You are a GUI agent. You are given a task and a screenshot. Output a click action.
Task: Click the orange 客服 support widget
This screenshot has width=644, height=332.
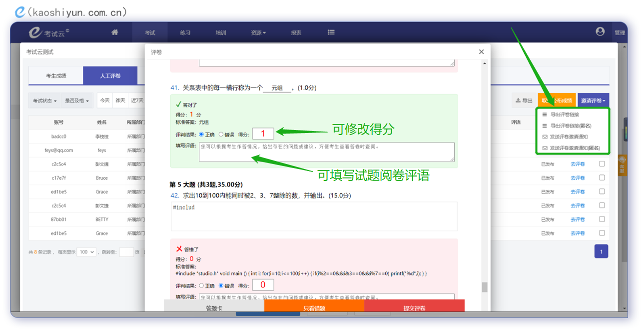(x=622, y=165)
